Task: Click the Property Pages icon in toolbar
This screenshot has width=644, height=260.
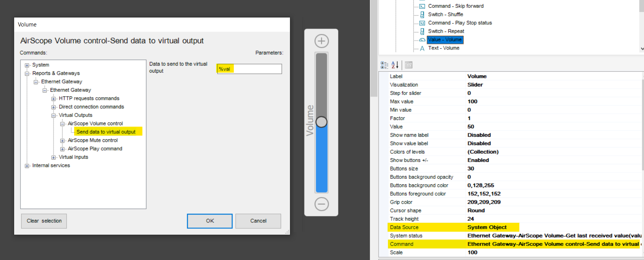Action: (x=408, y=65)
